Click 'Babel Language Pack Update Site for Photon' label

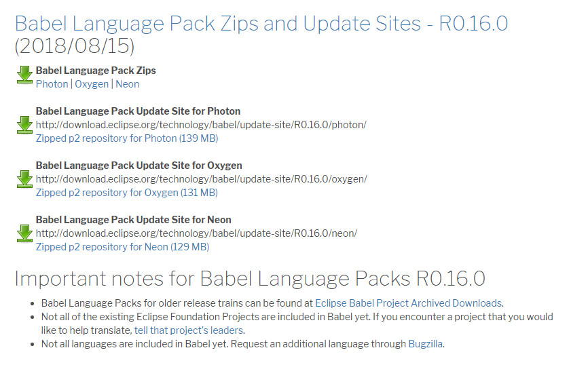[x=138, y=111]
